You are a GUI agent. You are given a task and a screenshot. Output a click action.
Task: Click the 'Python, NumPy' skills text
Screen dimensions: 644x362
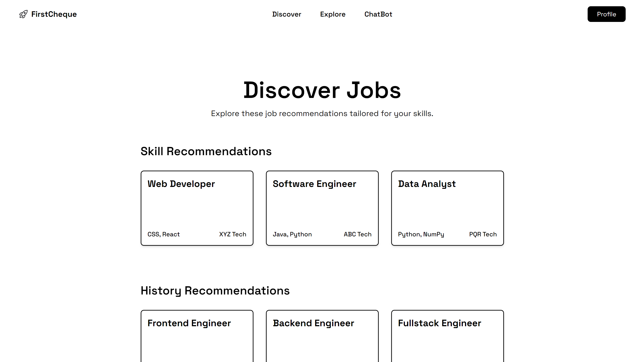coord(421,234)
